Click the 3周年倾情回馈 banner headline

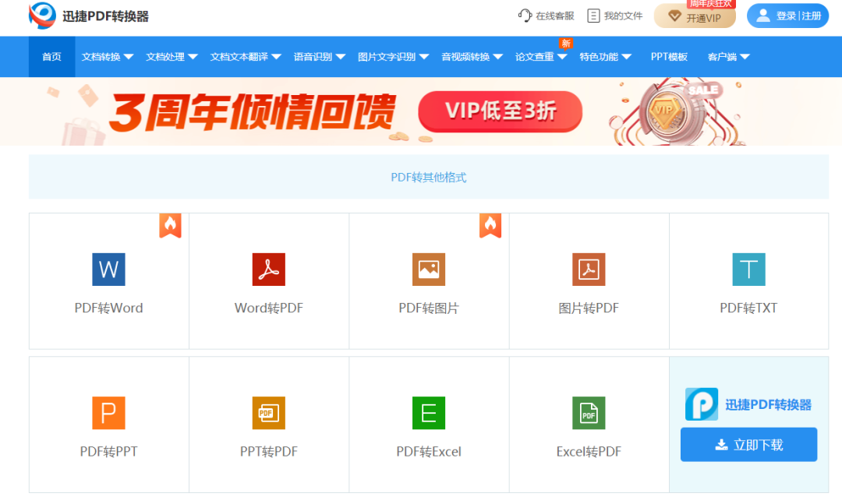click(253, 112)
